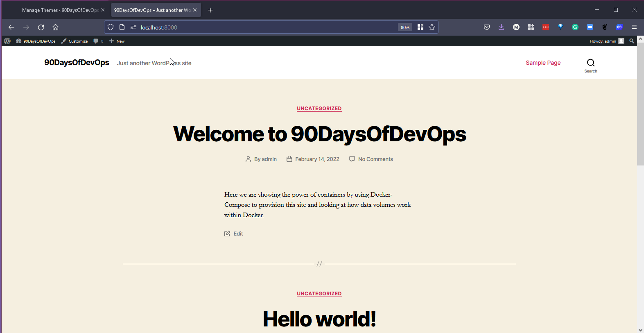Viewport: 644px width, 333px height.
Task: Open the Welcome to 90DaysOfDevOps post title
Action: point(319,134)
